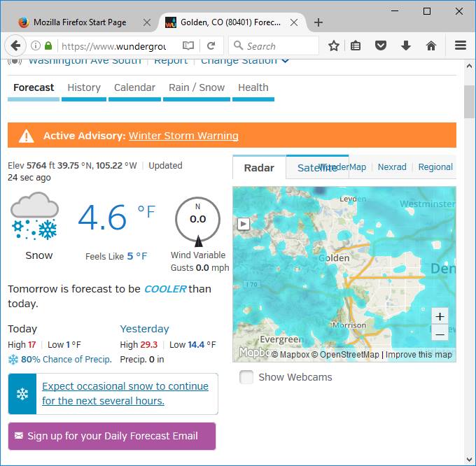Enable the Show Webcams checkbox
Image resolution: width=476 pixels, height=466 pixels.
click(x=246, y=377)
